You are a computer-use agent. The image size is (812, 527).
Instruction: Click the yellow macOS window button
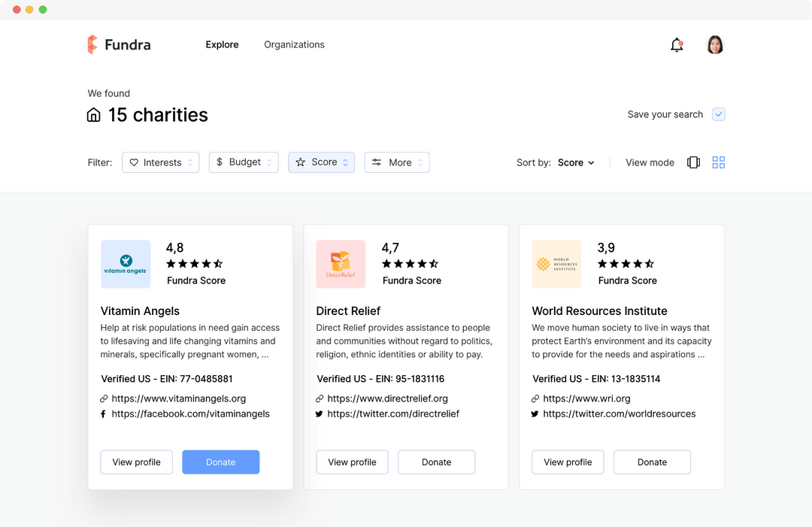tap(29, 9)
